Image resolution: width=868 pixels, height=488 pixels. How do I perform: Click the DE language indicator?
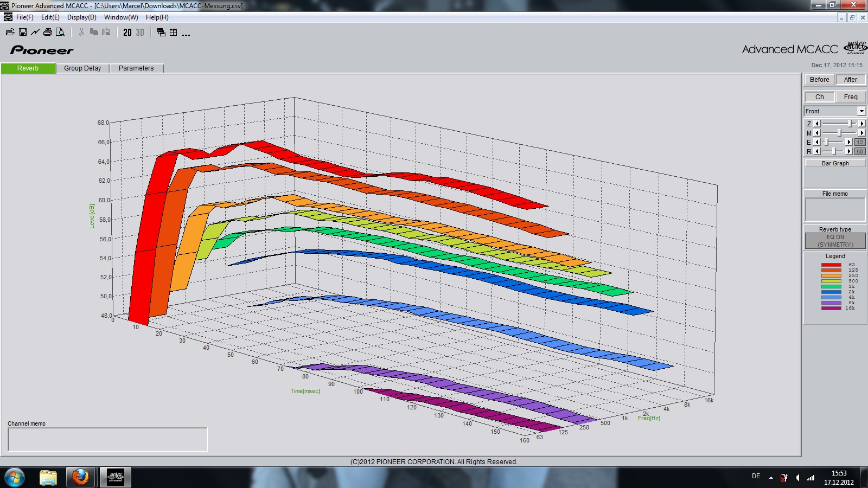pos(756,476)
